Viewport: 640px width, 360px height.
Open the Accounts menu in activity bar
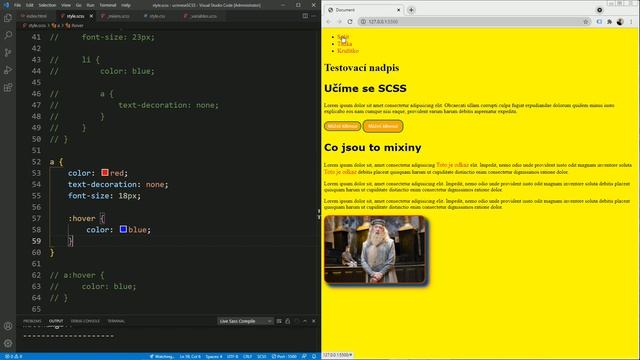[x=8, y=326]
